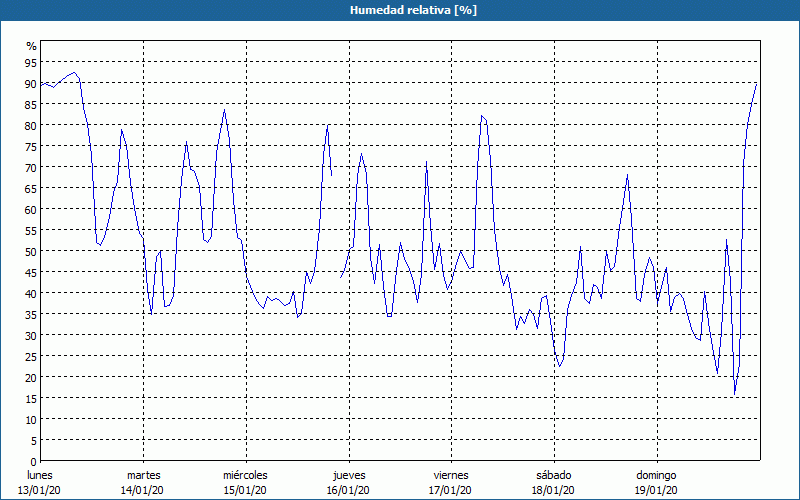Select the 40 value on the Y axis

coord(31,293)
